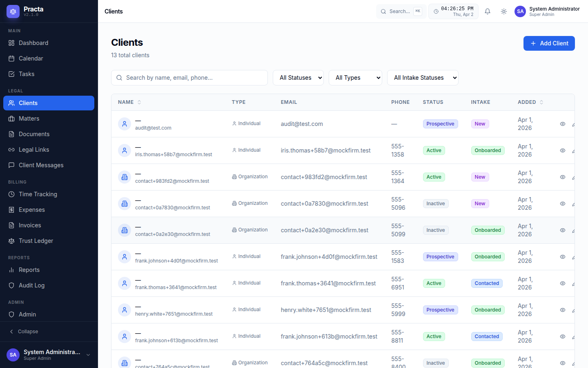View the audit@test.com client via eye icon
Viewport: 588px width, 368px height.
coord(562,124)
